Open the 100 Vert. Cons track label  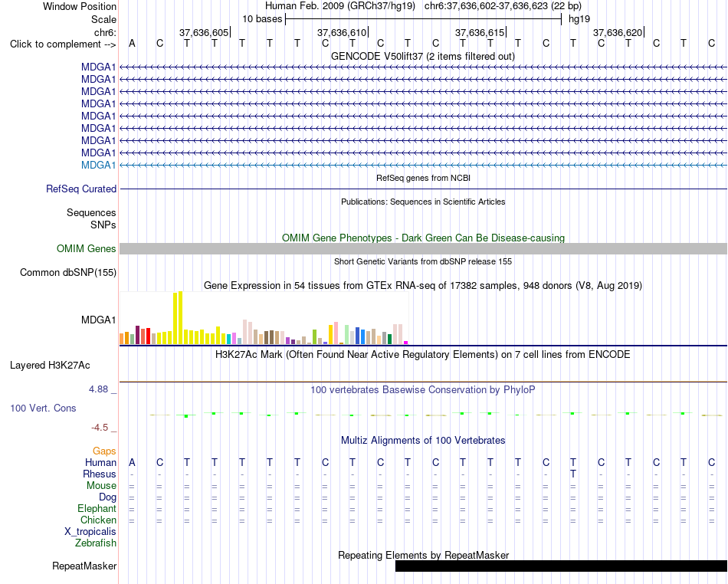pyautogui.click(x=43, y=408)
